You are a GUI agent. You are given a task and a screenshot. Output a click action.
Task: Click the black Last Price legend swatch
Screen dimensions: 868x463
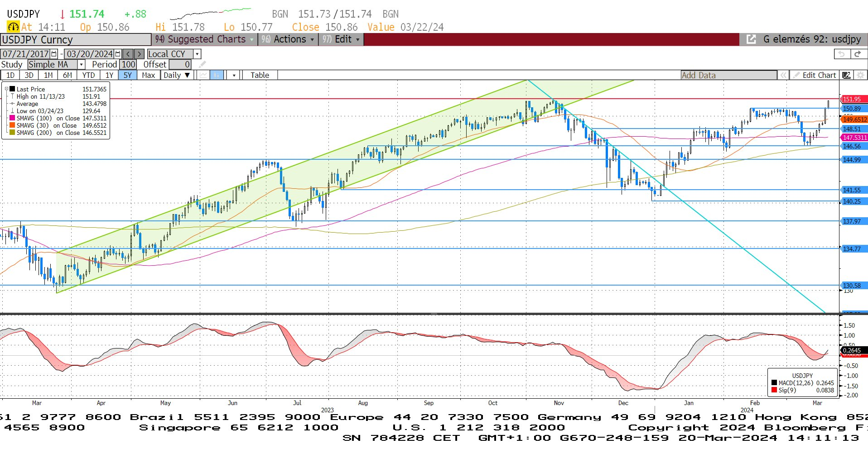[x=12, y=89]
